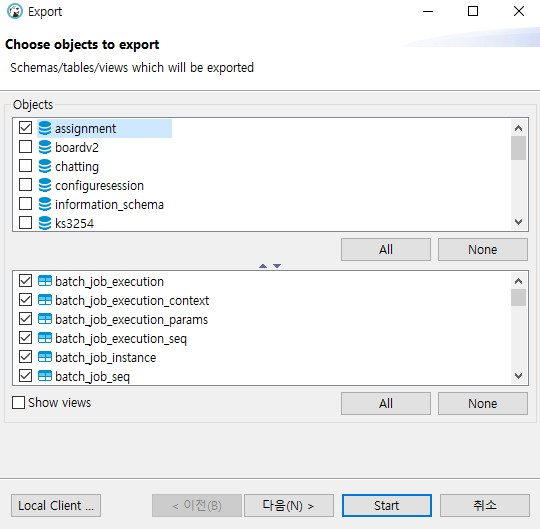
Task: Click the sash up arrow between lists
Action: pyautogui.click(x=263, y=266)
